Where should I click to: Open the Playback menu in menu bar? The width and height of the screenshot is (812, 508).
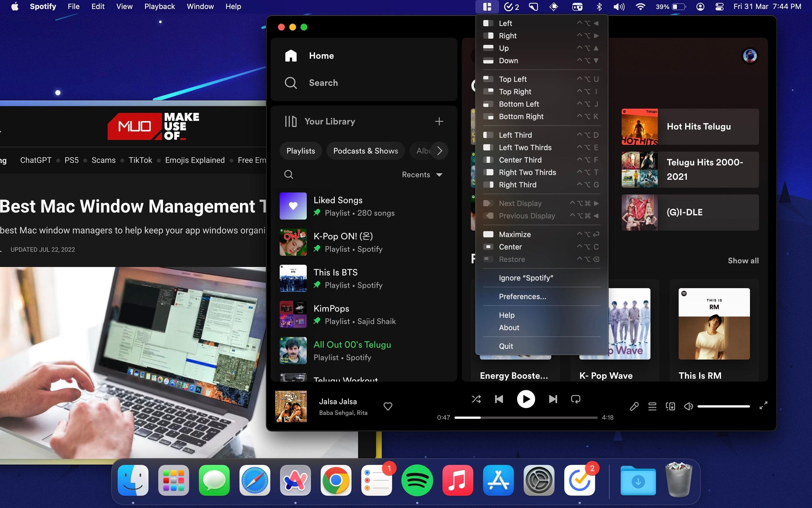tap(159, 6)
